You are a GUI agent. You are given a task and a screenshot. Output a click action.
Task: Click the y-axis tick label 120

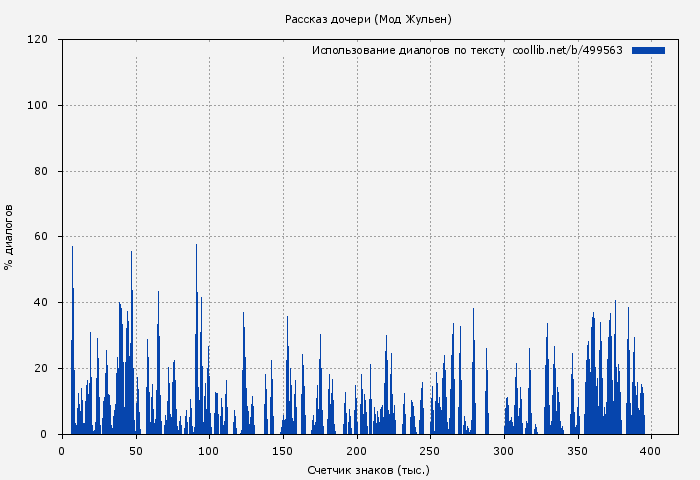(x=39, y=40)
